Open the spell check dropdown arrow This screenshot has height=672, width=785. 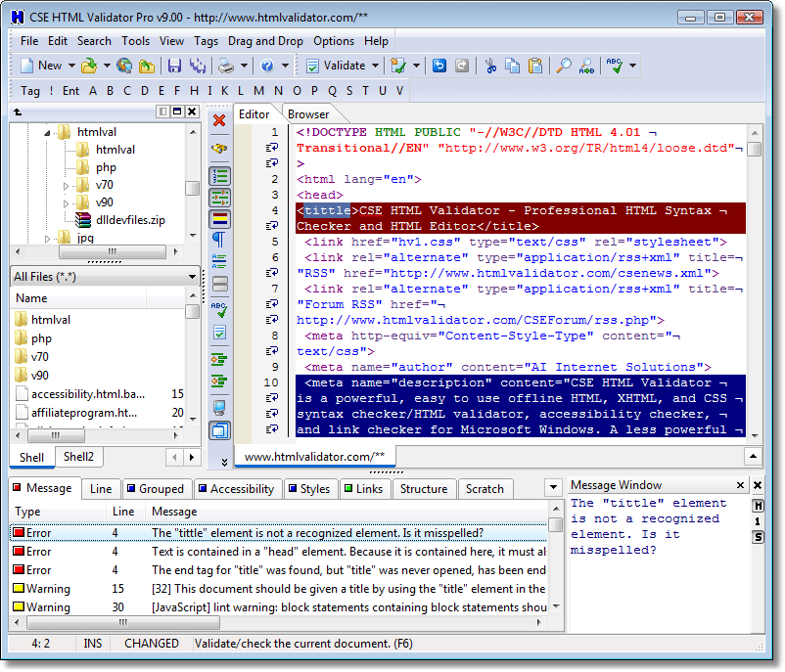(x=633, y=66)
